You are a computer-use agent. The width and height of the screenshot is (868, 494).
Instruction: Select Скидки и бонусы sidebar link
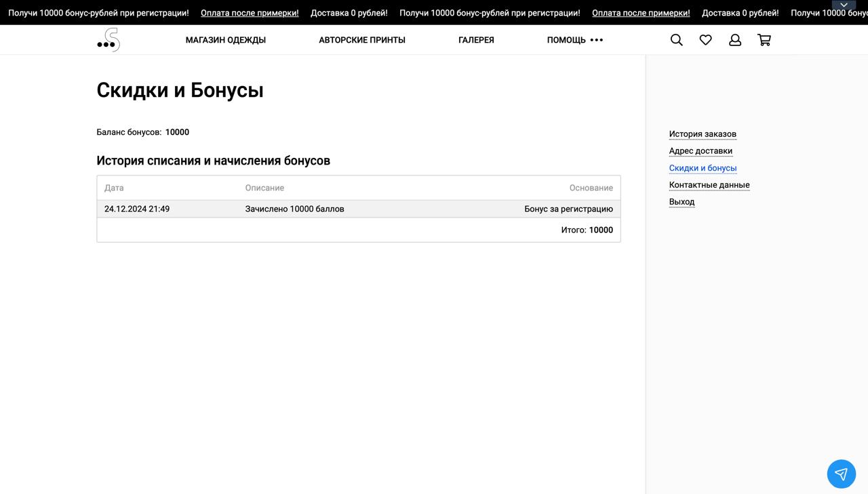coord(703,168)
